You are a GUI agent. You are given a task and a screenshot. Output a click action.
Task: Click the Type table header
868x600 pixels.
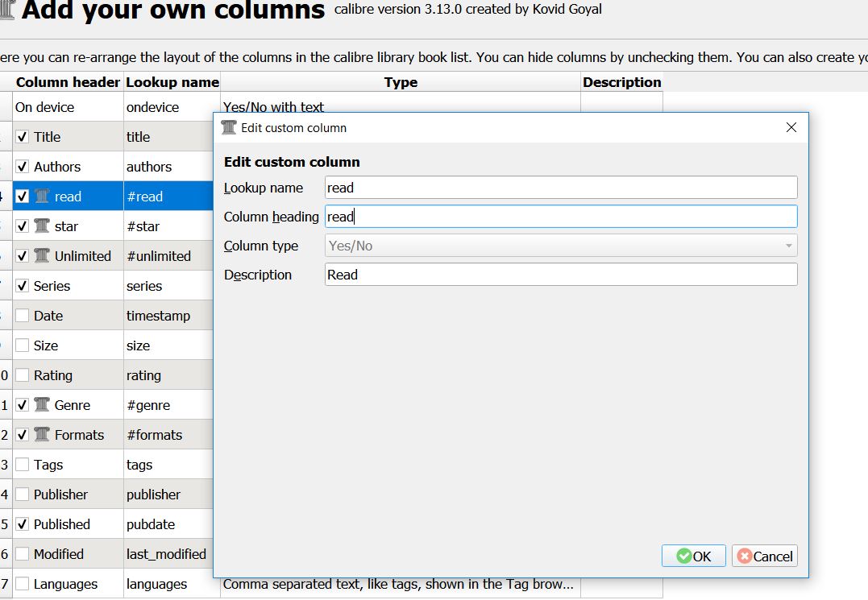(x=401, y=82)
